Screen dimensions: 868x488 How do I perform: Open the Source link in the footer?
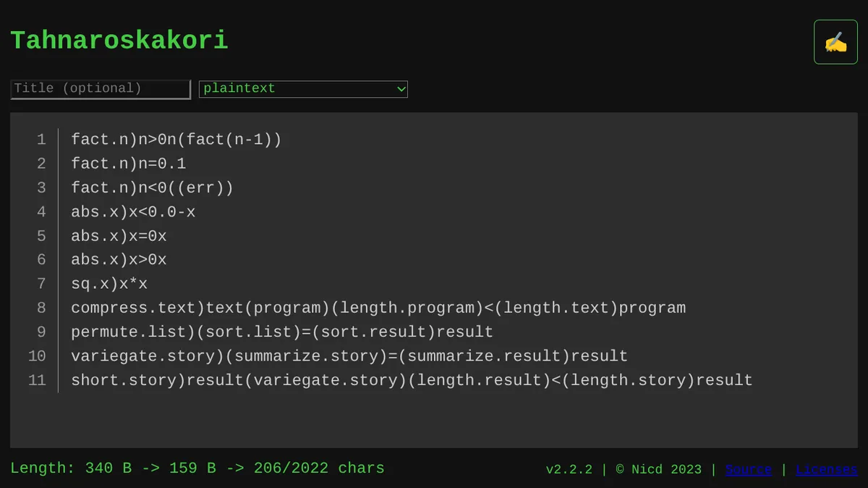point(749,469)
